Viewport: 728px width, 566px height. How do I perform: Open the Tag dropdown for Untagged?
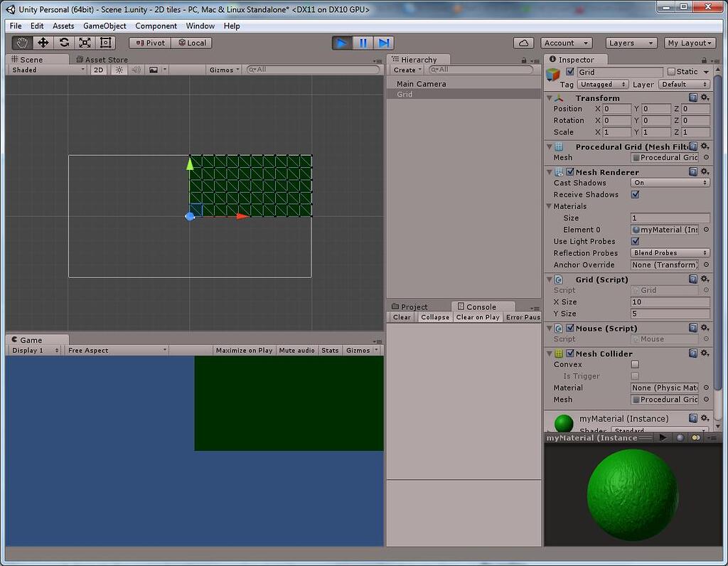pyautogui.click(x=603, y=84)
